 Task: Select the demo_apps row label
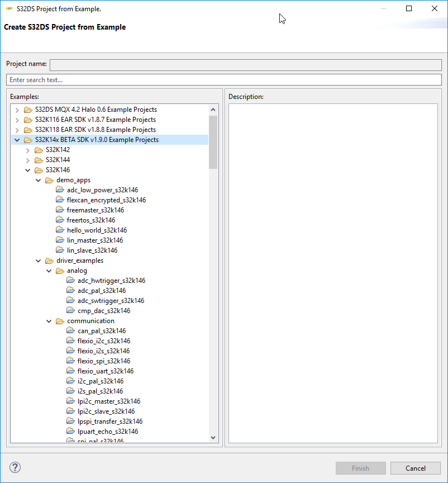74,180
